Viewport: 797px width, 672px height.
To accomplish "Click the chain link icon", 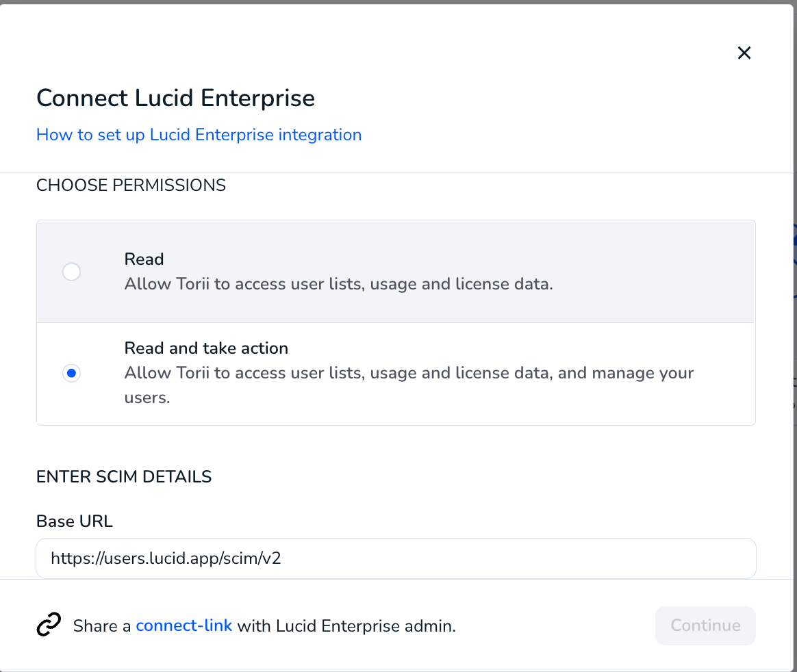I will click(49, 625).
